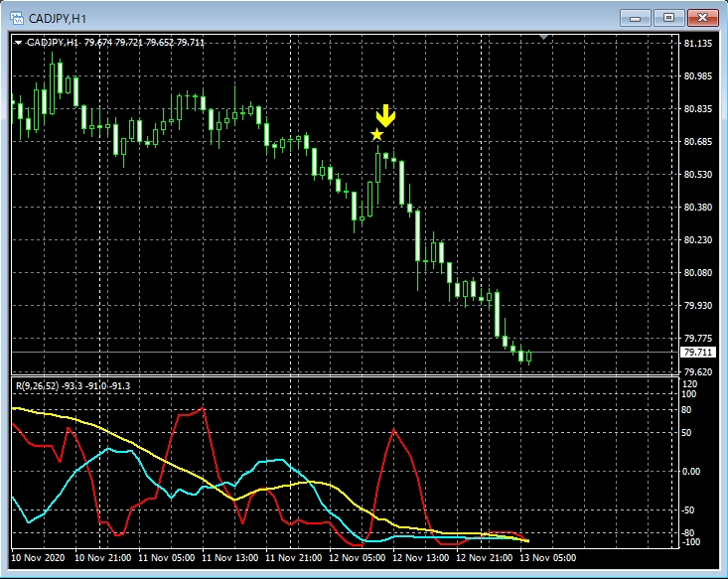Click the chart window icon in title bar
This screenshot has width=728, height=579.
click(x=17, y=17)
